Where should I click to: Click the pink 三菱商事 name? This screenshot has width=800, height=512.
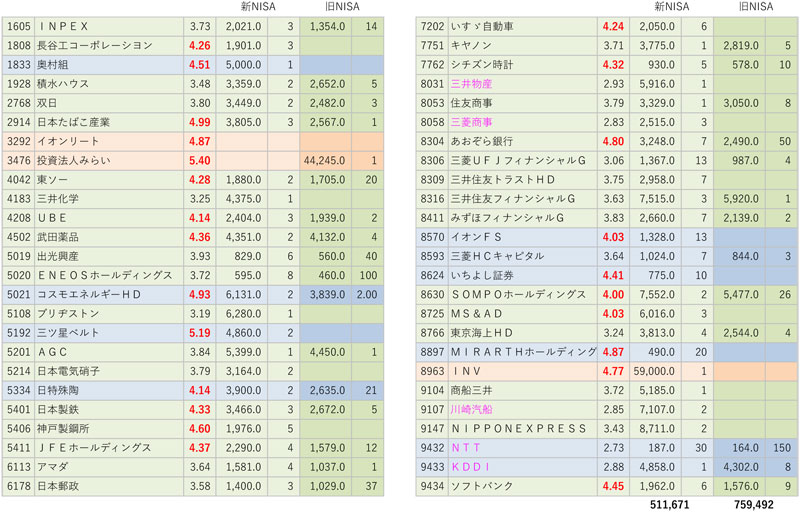click(x=471, y=122)
